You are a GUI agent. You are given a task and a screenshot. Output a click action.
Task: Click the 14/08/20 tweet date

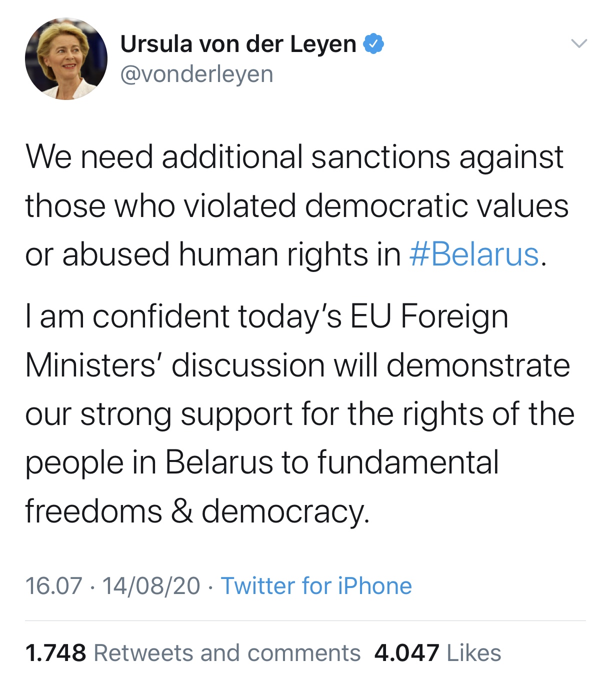coord(151,586)
